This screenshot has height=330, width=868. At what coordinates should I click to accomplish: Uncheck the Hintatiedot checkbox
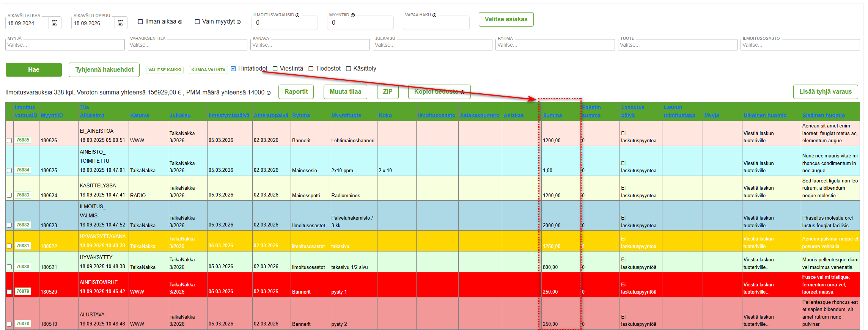pos(233,69)
